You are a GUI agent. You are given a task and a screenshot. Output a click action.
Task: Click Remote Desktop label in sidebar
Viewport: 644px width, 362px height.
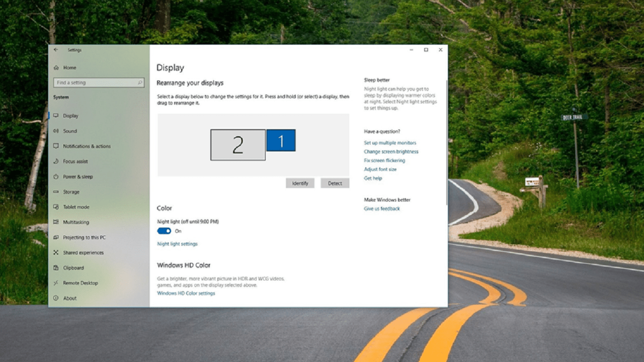pyautogui.click(x=80, y=283)
